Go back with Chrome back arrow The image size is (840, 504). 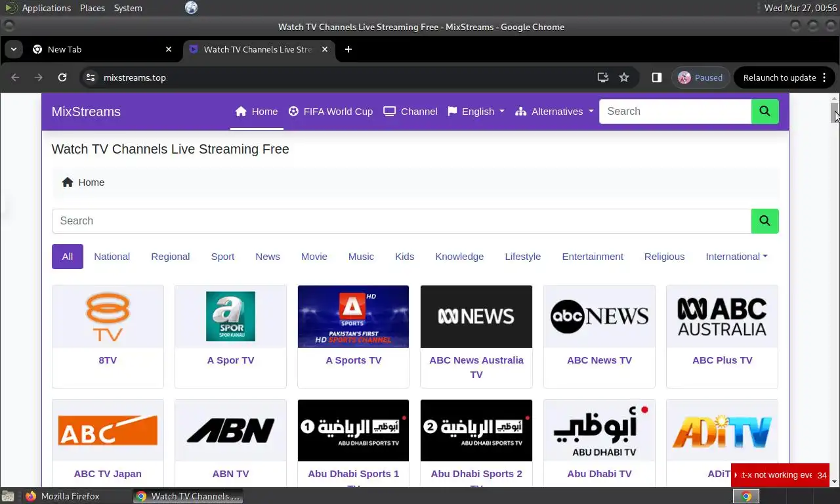pyautogui.click(x=15, y=77)
